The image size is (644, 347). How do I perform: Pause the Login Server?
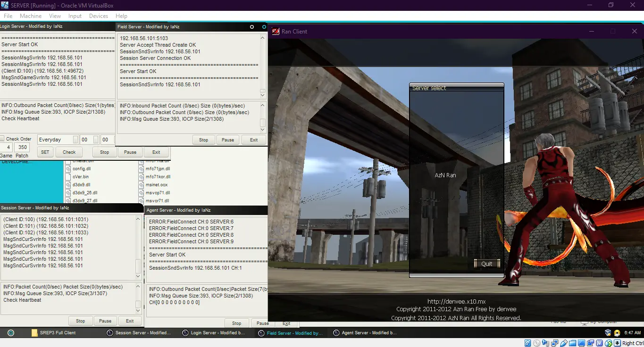pos(130,152)
